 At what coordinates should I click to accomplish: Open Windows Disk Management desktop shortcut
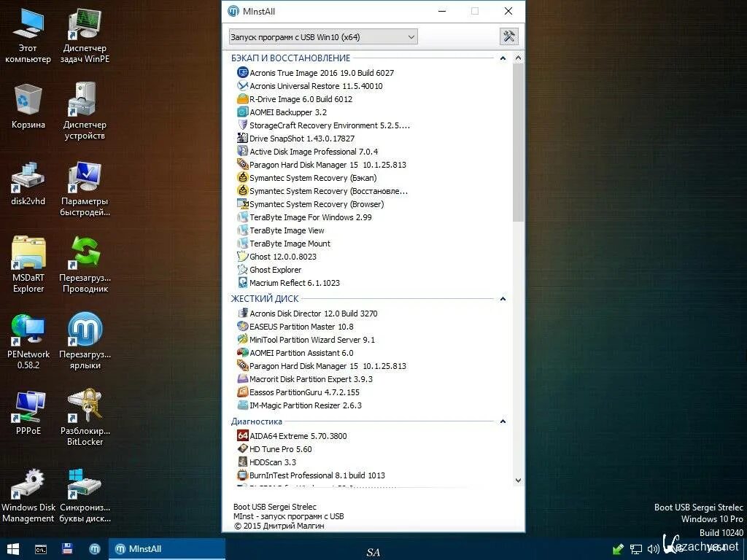28,495
